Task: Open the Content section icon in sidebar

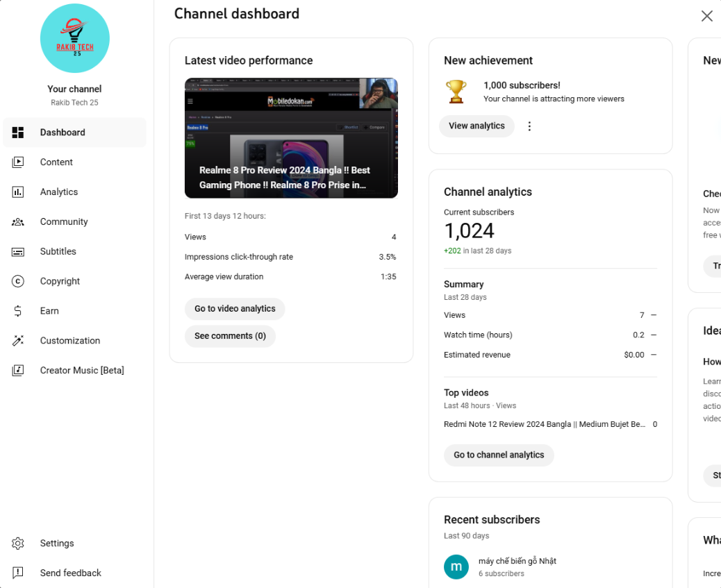Action: coord(18,162)
